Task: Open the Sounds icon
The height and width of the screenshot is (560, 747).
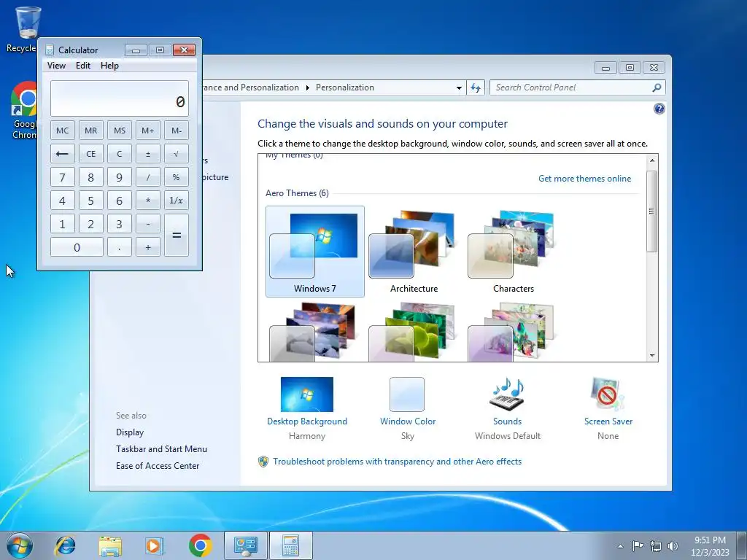Action: (507, 394)
